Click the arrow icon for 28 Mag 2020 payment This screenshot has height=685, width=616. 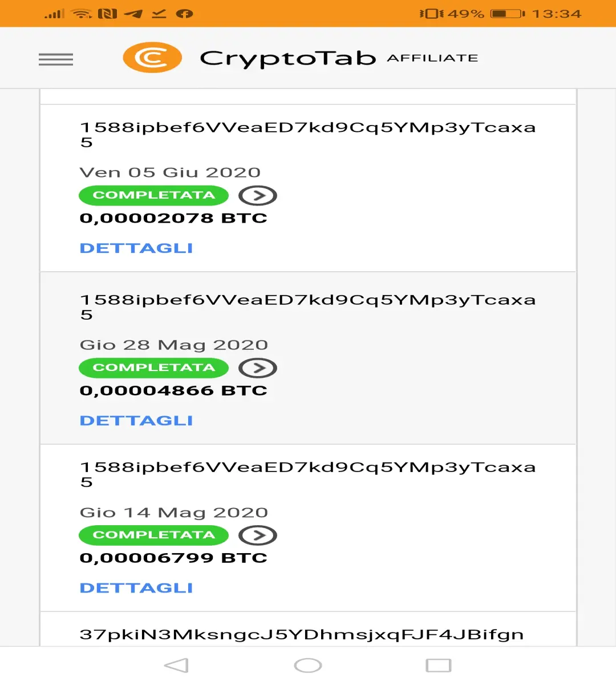coord(258,368)
